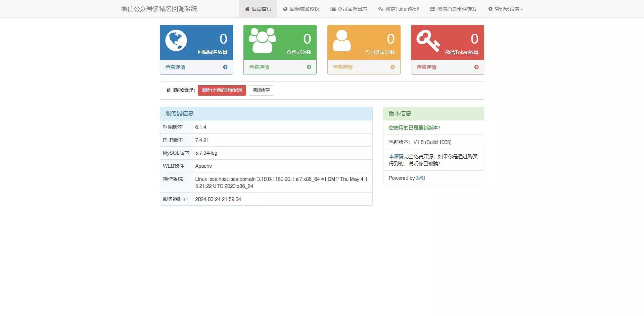Click the 总登录次数 count label
The height and width of the screenshot is (316, 644).
299,52
